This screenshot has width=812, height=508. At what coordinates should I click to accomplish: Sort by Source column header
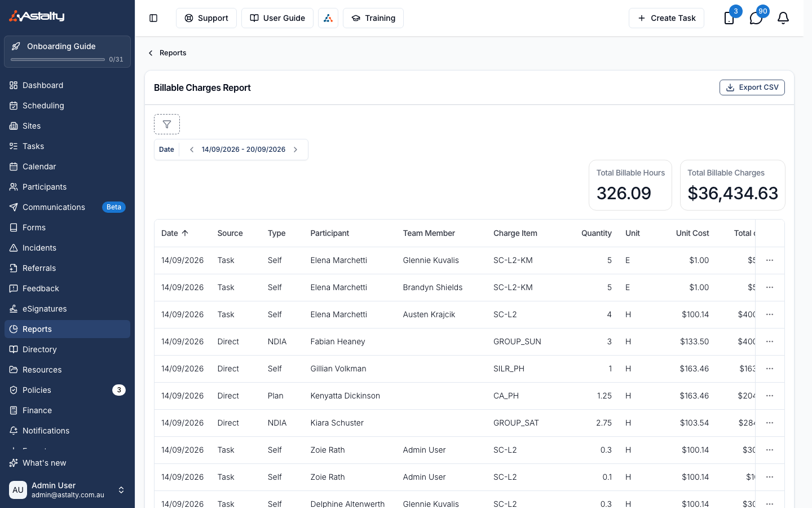[230, 233]
